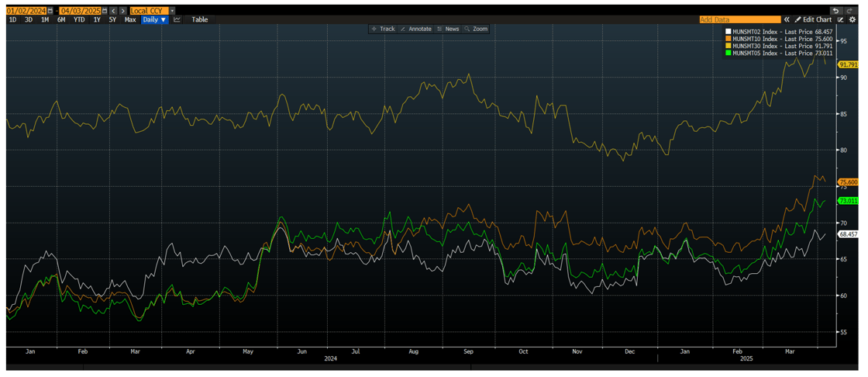868x377 pixels.
Task: Click the undo arrow icon
Action: 835,11
